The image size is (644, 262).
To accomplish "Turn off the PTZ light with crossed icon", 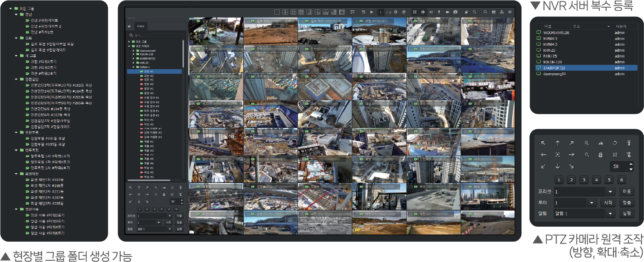I will (629, 154).
